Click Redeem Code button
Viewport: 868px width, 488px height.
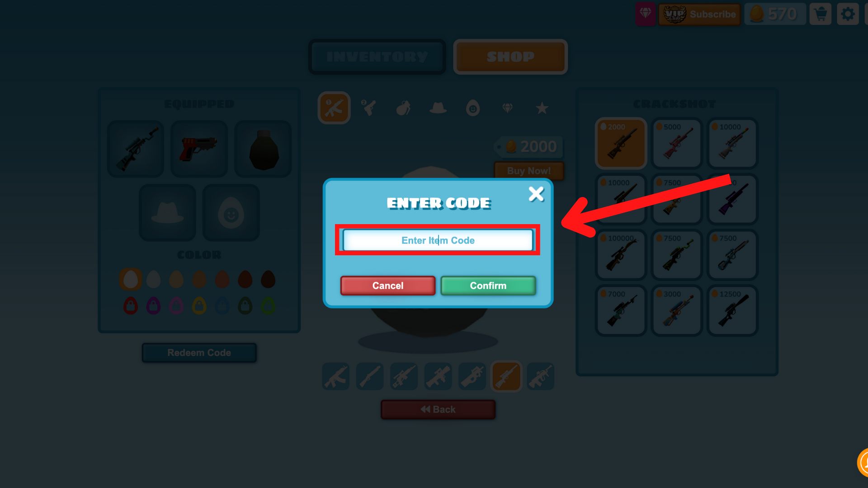pyautogui.click(x=198, y=352)
